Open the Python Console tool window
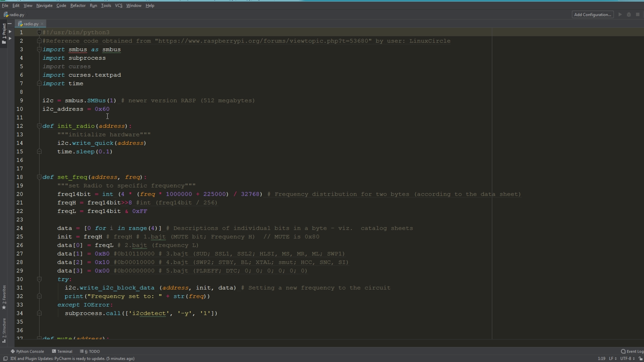This screenshot has height=362, width=644. (27, 351)
